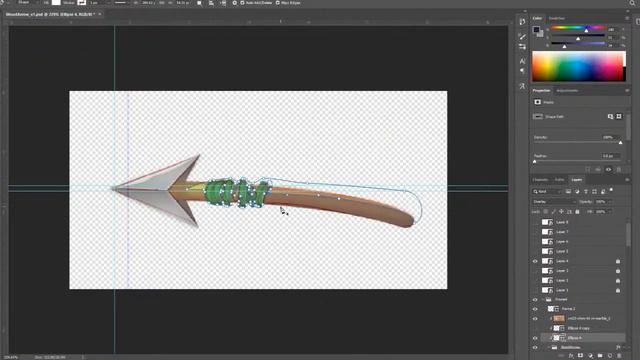Hide the StoneArrow group eye icon
This screenshot has width=640, height=360.
point(535,348)
